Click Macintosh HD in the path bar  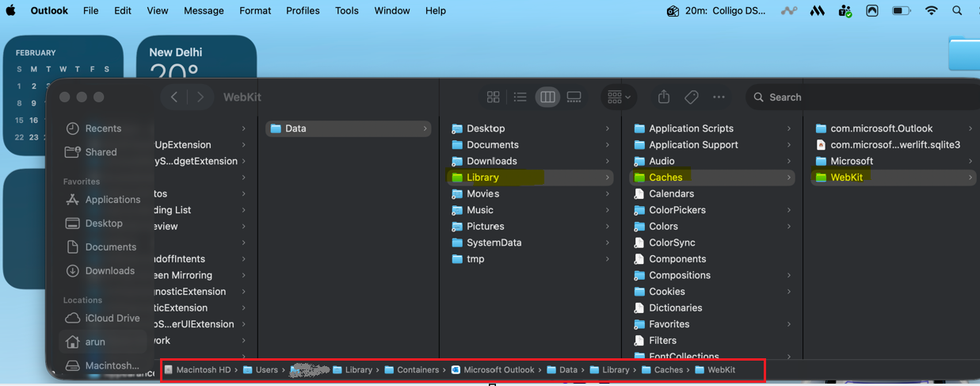pyautogui.click(x=197, y=370)
